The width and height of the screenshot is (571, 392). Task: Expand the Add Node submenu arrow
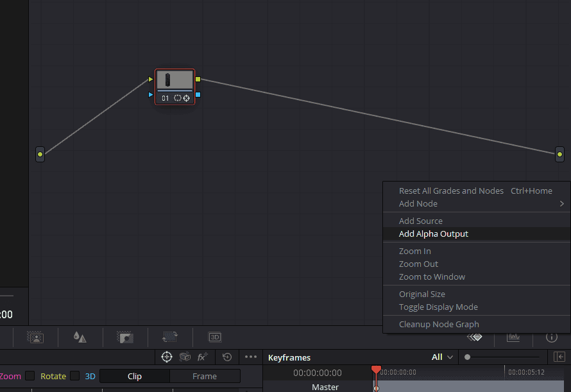coord(561,203)
